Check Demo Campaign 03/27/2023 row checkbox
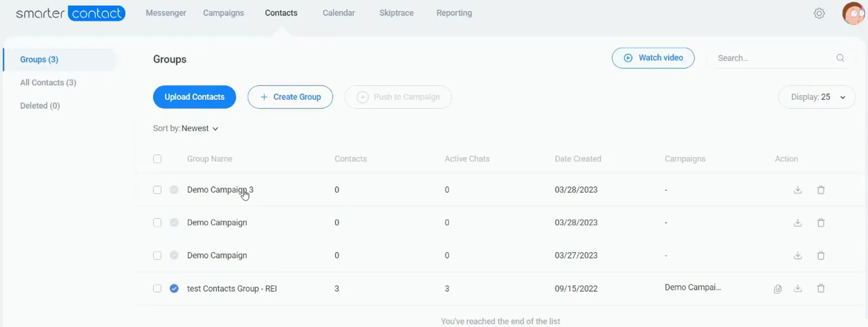This screenshot has height=327, width=868. coord(157,255)
